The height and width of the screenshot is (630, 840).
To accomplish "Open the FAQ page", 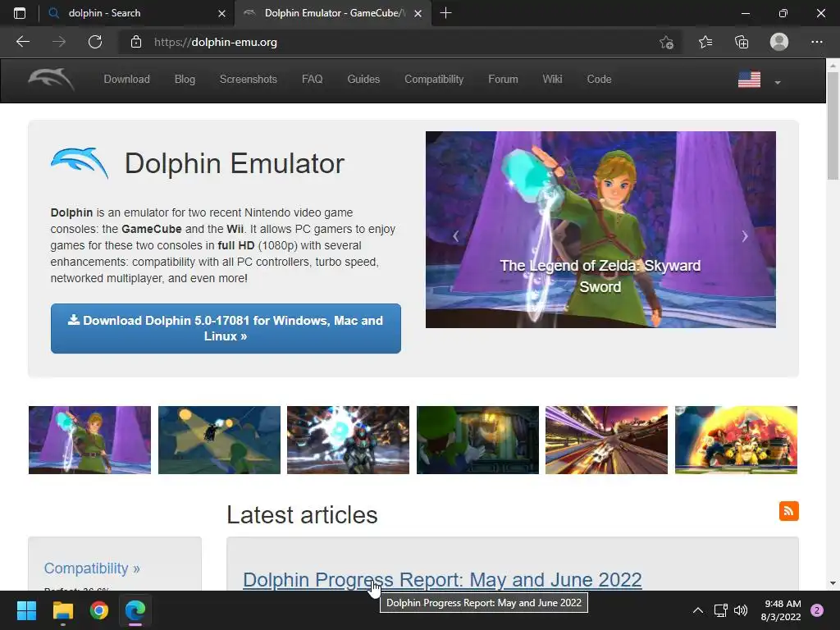I will tap(312, 80).
